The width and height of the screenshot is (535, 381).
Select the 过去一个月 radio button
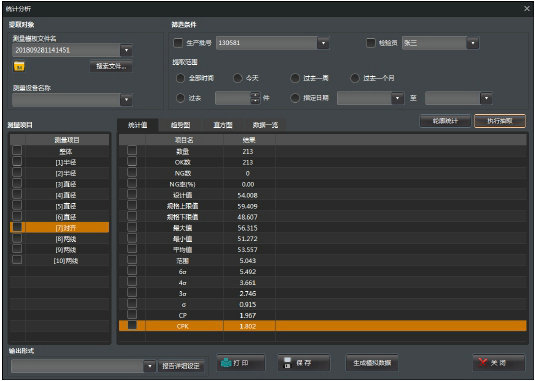tap(355, 78)
